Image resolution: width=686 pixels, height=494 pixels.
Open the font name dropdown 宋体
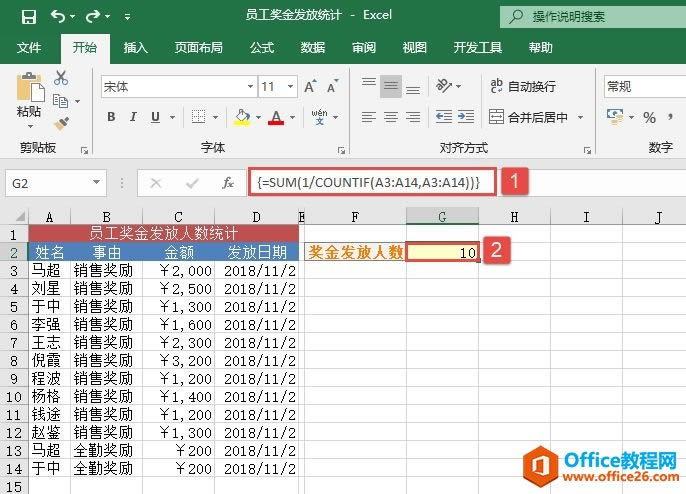tap(175, 87)
